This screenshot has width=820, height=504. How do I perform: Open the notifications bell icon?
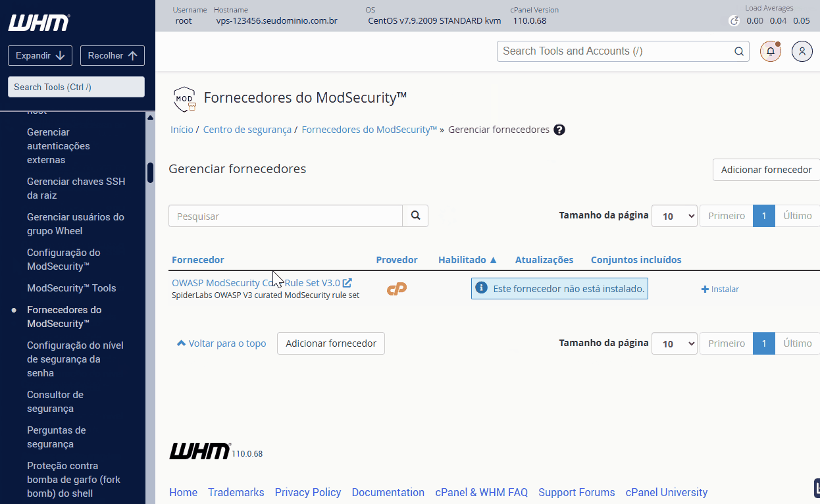(x=771, y=51)
